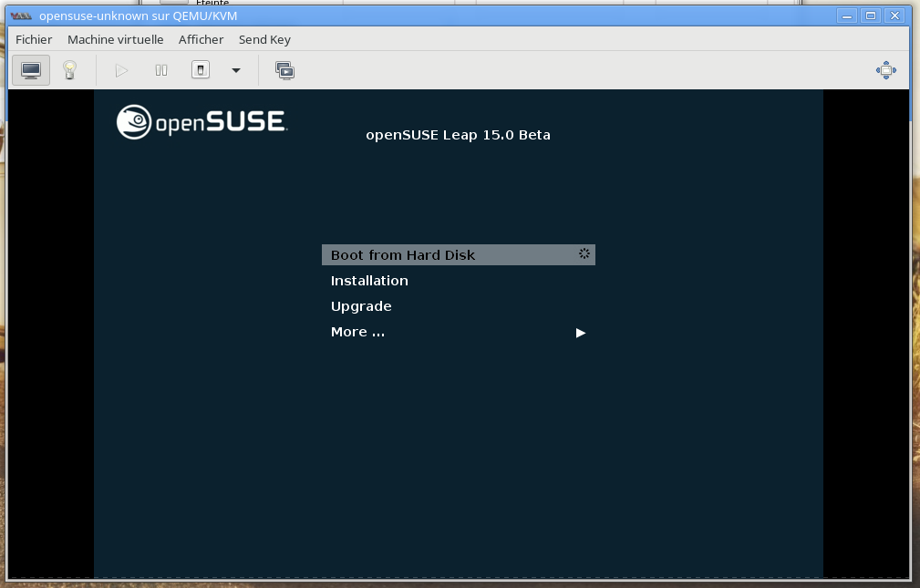Show the graphical console view
Viewport: 920px width, 588px height.
(x=31, y=70)
